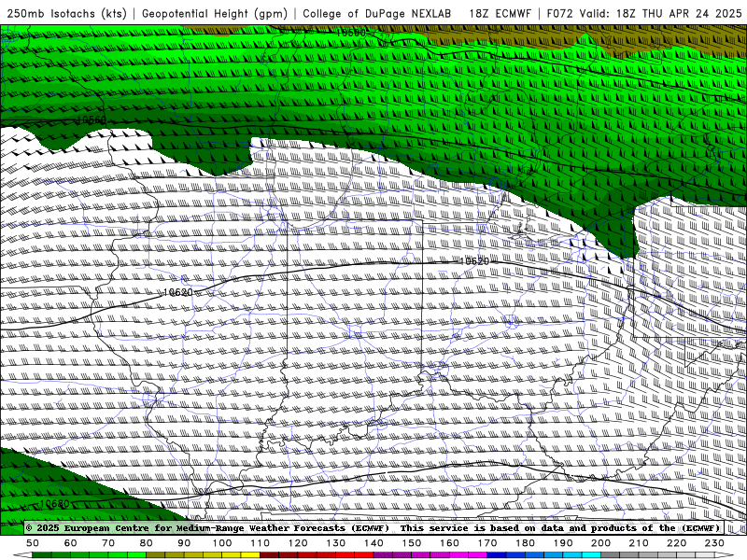Viewport: 747px width, 560px height.
Task: Click the 170 value on the color scale
Action: [487, 543]
